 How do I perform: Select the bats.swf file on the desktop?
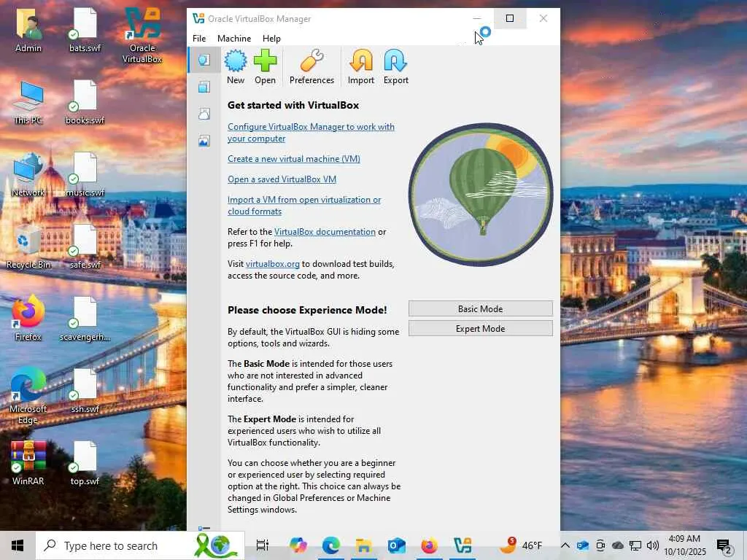pyautogui.click(x=85, y=31)
